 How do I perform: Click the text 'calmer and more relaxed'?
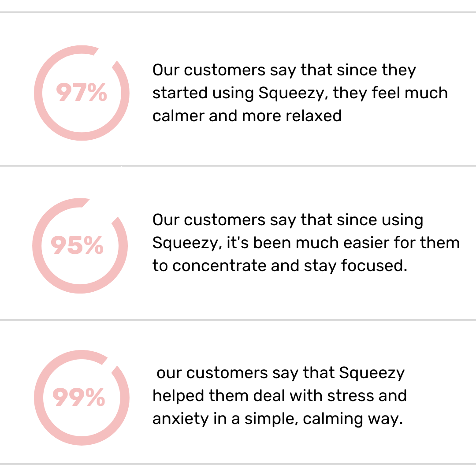[247, 115]
